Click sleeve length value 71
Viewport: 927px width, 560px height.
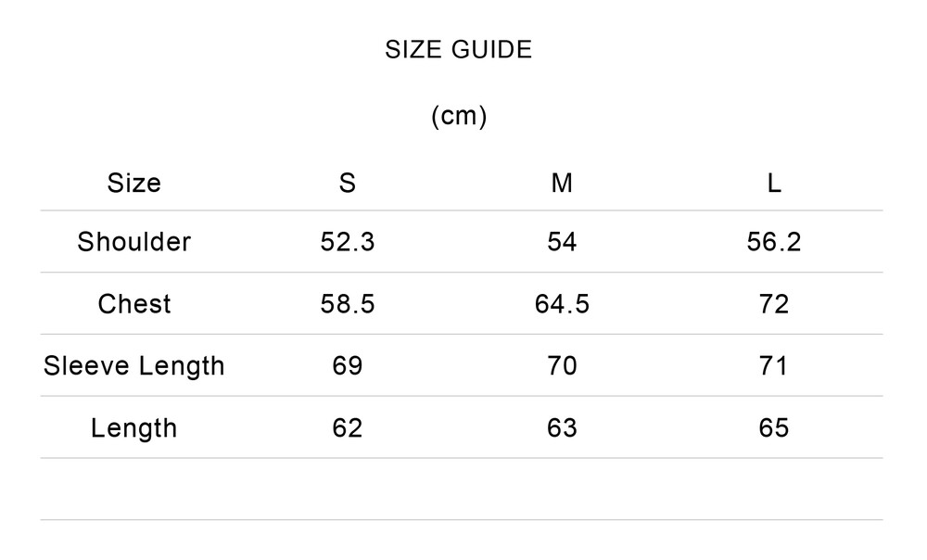click(x=774, y=366)
